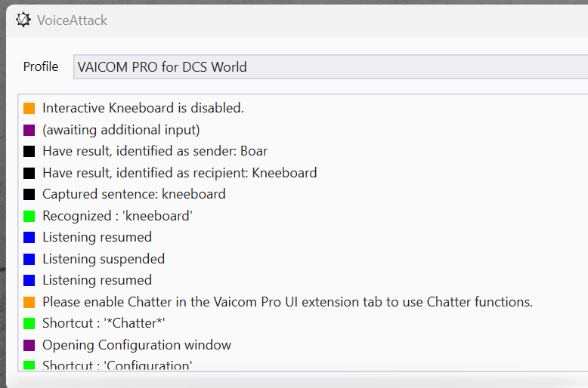Select the Listening suspended log line

(104, 259)
